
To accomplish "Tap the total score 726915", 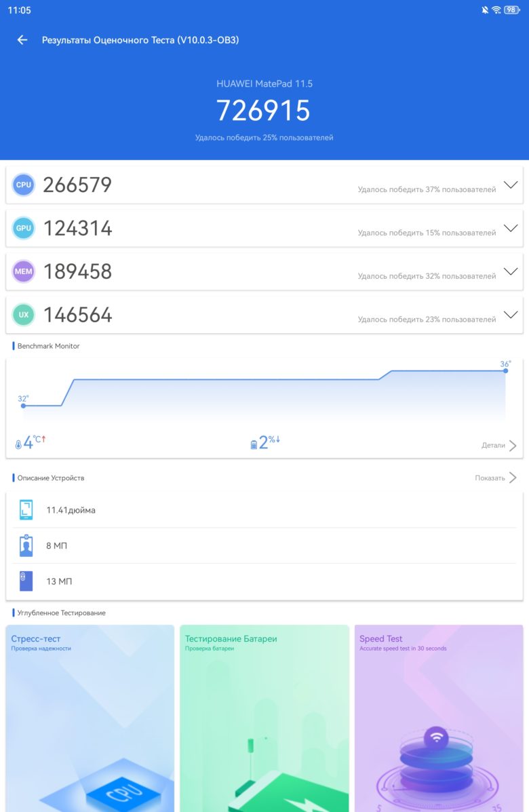I will point(263,111).
